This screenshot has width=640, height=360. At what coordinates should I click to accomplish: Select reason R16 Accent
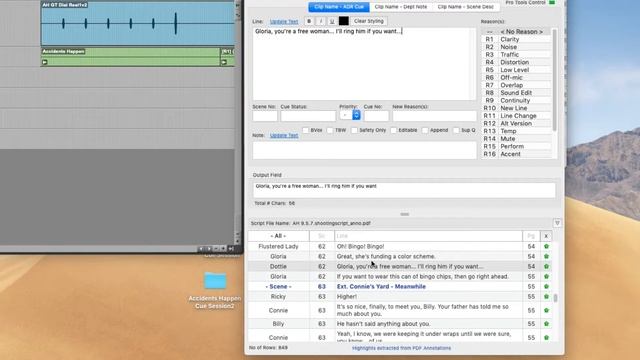516,154
